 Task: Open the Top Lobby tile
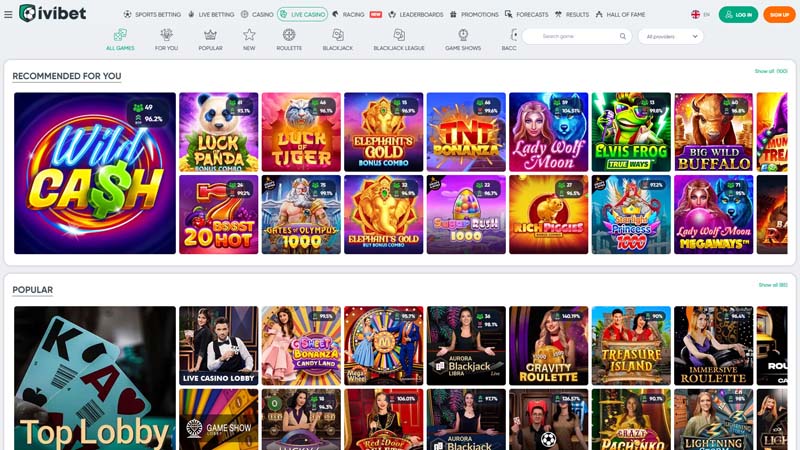(95, 378)
